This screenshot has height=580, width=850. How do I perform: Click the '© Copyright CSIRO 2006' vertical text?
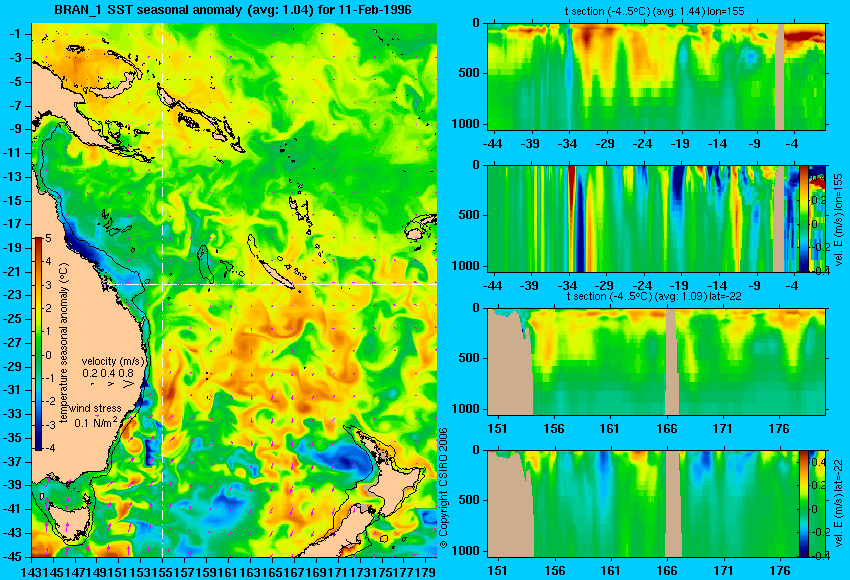(x=444, y=488)
